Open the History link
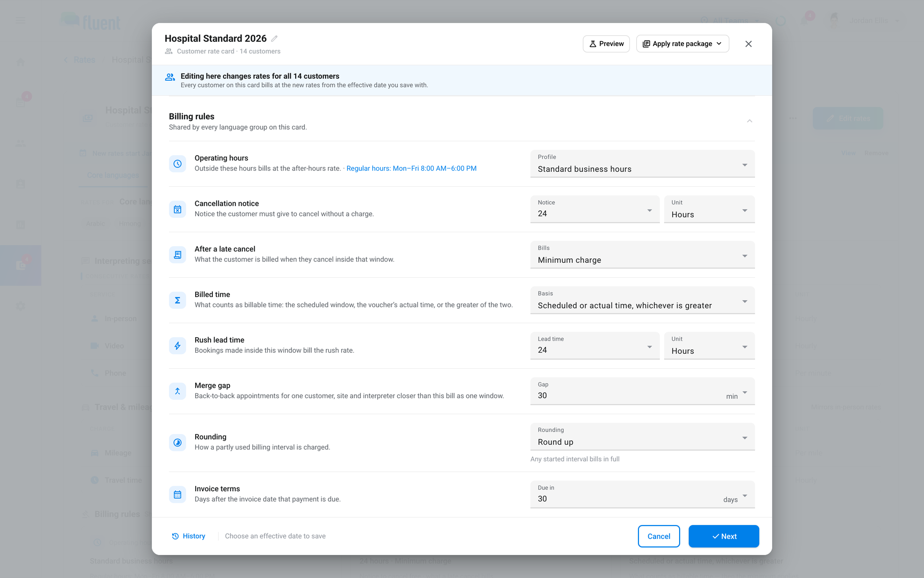The image size is (924, 578). point(189,536)
